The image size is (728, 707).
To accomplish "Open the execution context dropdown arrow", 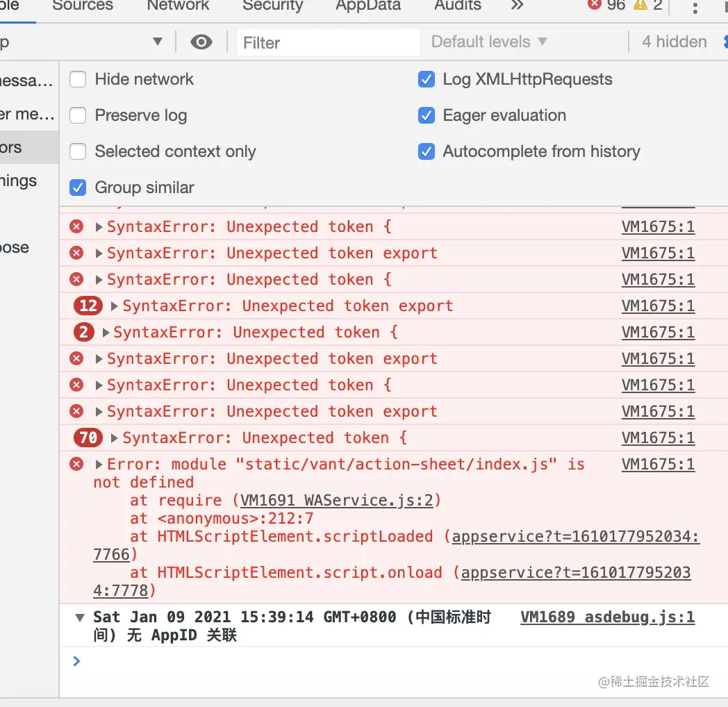I will tap(158, 42).
